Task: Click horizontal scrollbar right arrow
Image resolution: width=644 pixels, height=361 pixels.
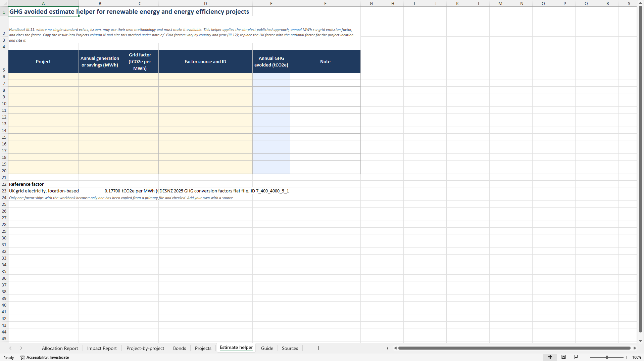Action: pos(635,348)
